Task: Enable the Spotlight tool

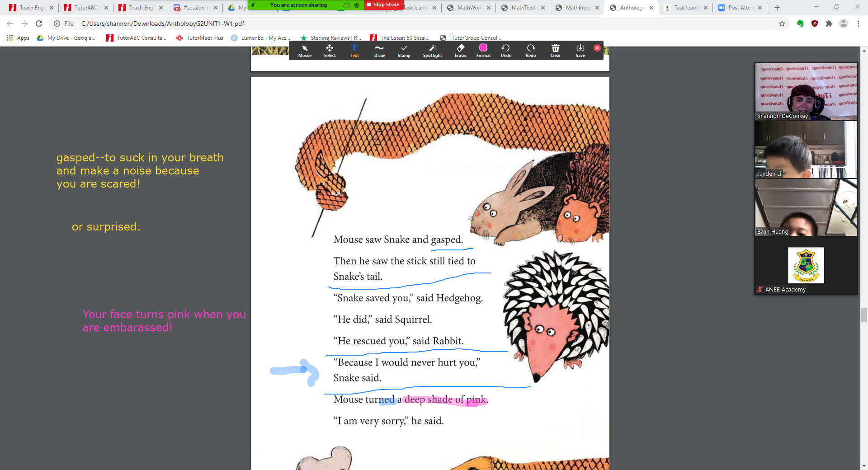Action: tap(432, 51)
